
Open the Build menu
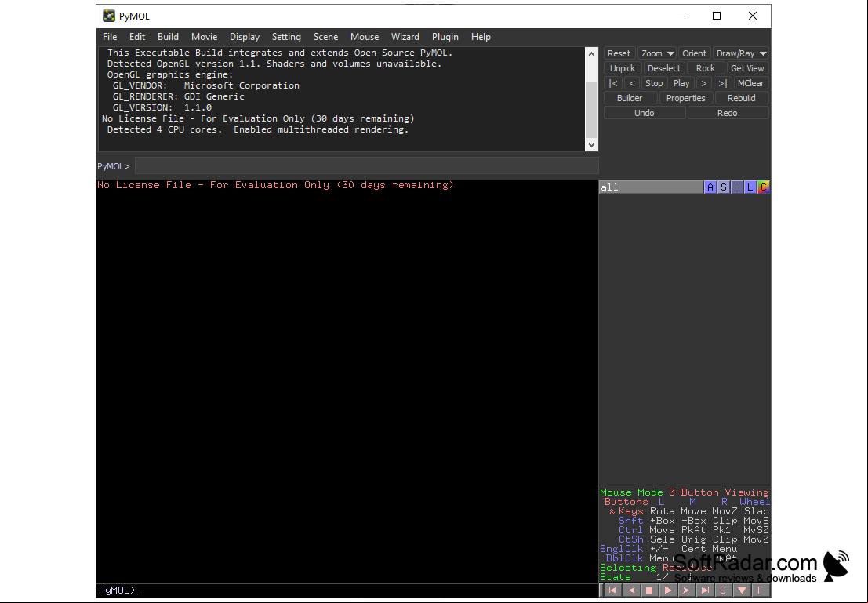pos(168,37)
